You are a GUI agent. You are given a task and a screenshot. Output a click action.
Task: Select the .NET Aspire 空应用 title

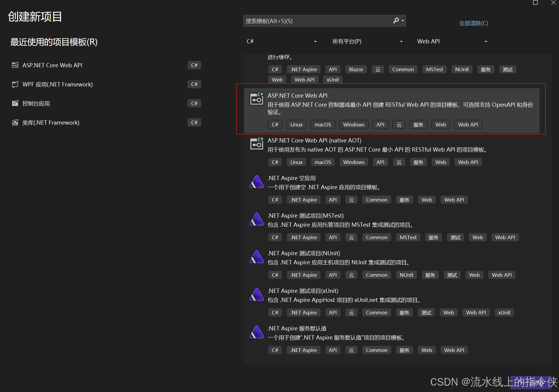click(292, 178)
